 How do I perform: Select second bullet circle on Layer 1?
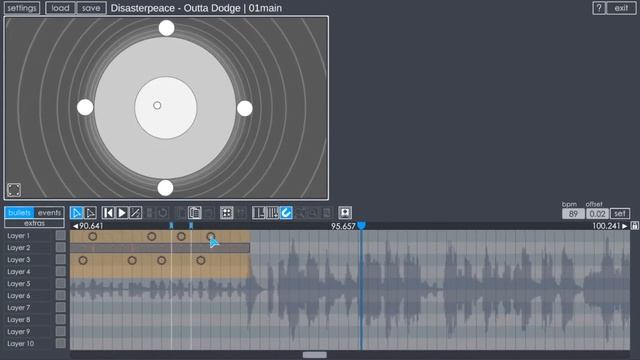tap(151, 236)
